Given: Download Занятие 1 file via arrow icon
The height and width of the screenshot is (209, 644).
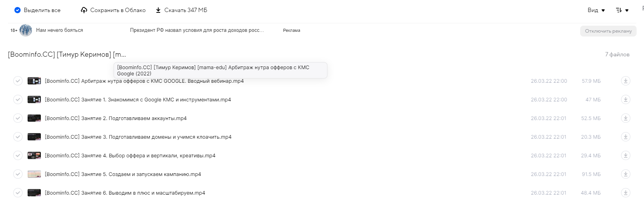Looking at the screenshot, I should (x=625, y=99).
